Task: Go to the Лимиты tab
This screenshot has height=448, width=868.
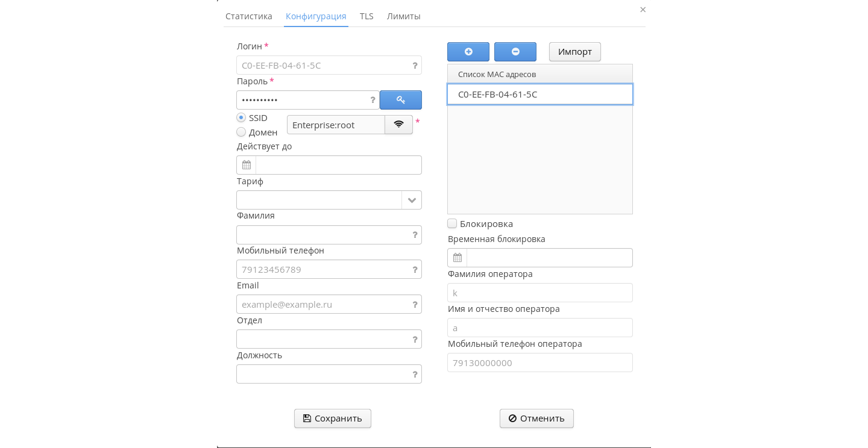Action: click(404, 16)
